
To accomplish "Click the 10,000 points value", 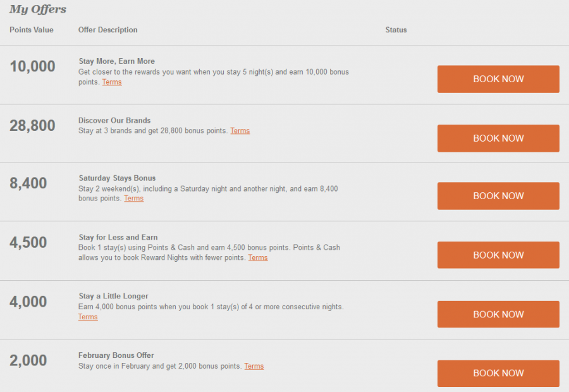I will 32,66.
